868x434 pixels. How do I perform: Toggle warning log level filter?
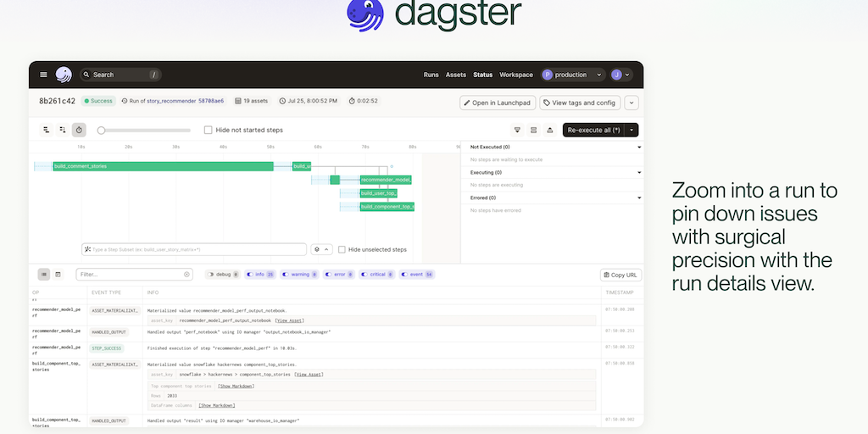point(299,275)
